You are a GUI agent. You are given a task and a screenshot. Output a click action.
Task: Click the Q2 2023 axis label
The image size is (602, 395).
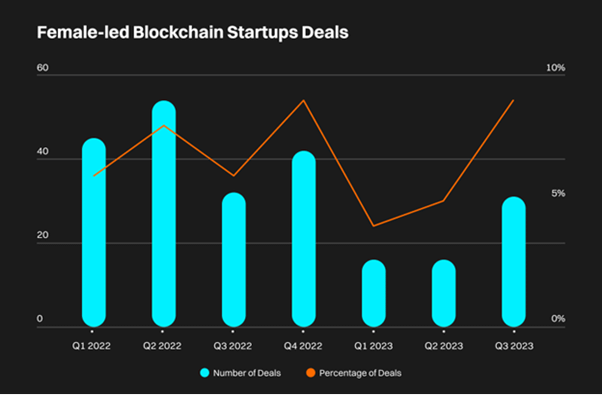[x=444, y=346]
